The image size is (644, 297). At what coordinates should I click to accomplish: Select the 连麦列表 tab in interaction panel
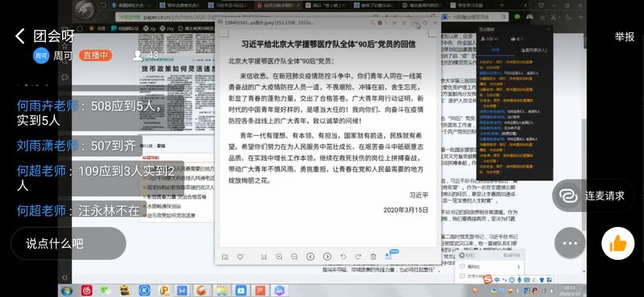[534, 50]
